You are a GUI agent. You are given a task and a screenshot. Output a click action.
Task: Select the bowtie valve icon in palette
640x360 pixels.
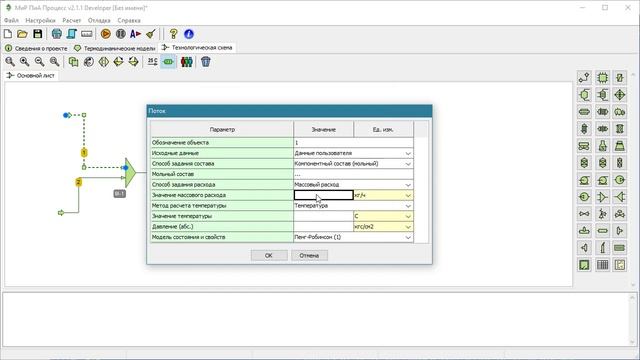tap(584, 213)
